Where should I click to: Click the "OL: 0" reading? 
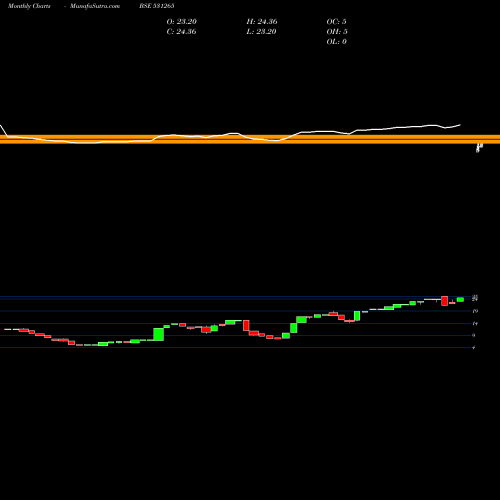[337, 41]
